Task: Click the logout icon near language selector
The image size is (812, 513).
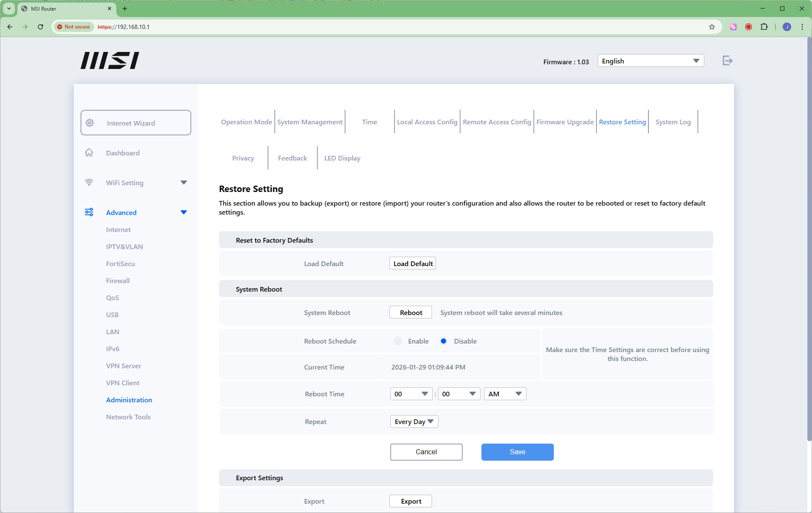Action: [x=727, y=61]
